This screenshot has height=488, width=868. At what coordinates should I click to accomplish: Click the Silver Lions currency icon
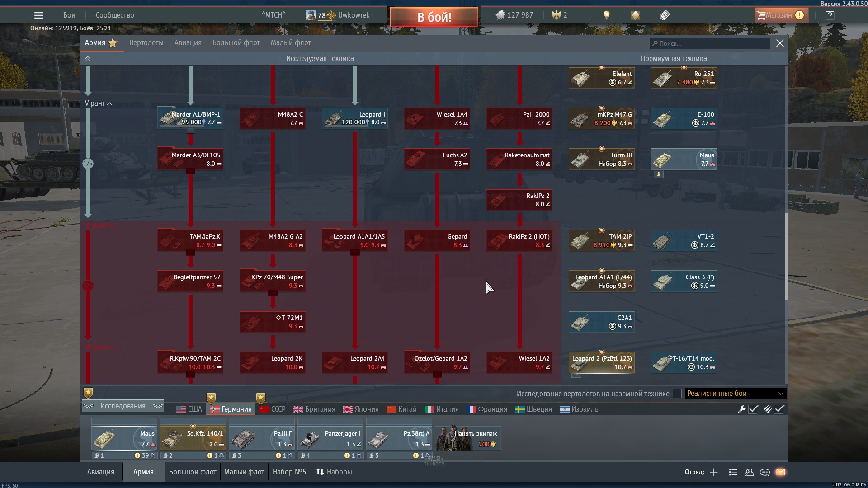click(x=500, y=15)
